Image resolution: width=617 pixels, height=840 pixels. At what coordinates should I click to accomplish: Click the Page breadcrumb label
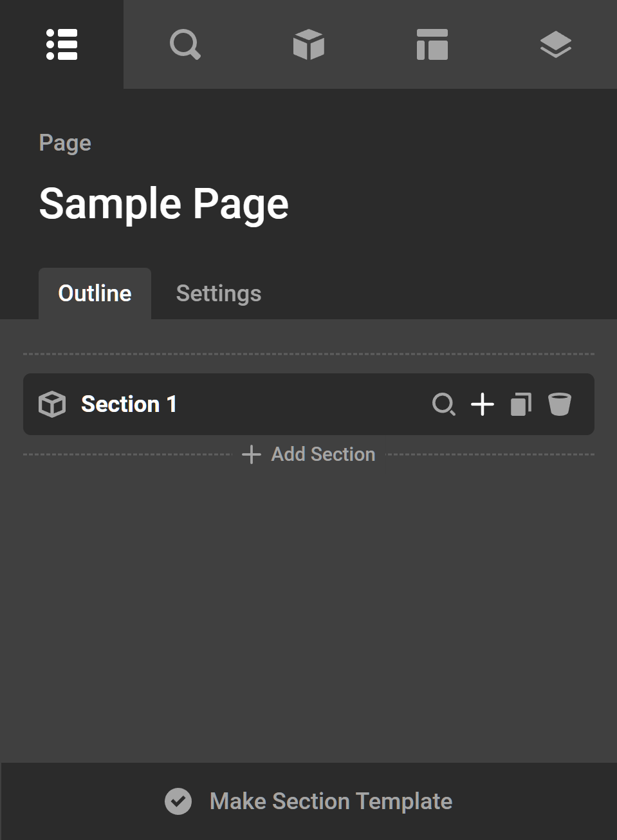[65, 143]
